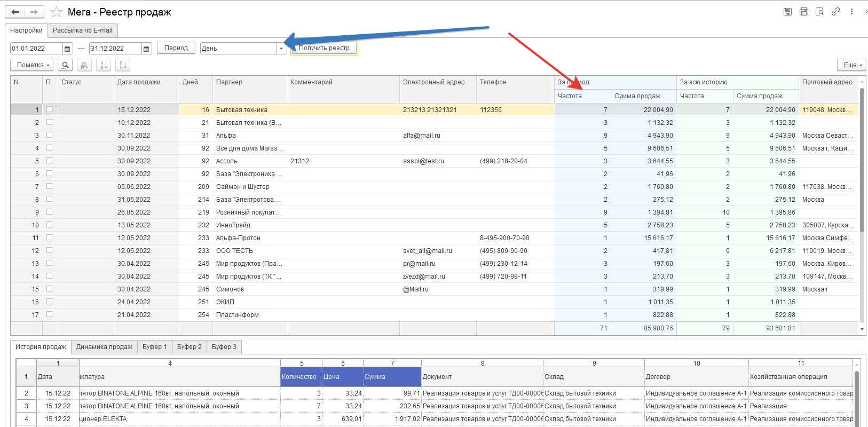Click the end date field 31.12.2022
Image resolution: width=868 pixels, height=427 pixels.
(x=115, y=49)
